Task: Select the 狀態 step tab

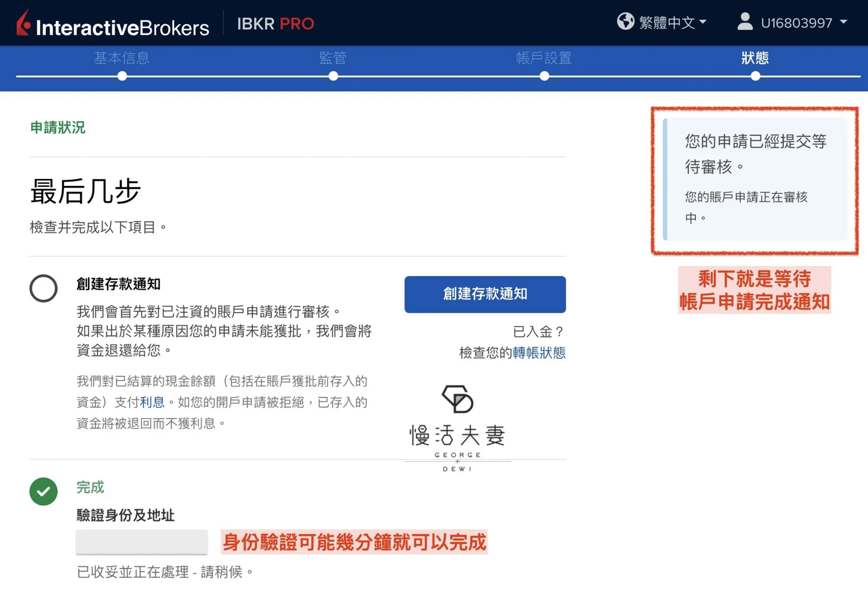Action: pyautogui.click(x=755, y=58)
